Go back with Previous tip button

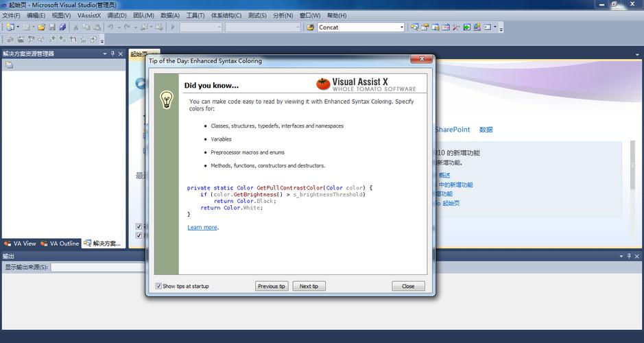pyautogui.click(x=272, y=286)
